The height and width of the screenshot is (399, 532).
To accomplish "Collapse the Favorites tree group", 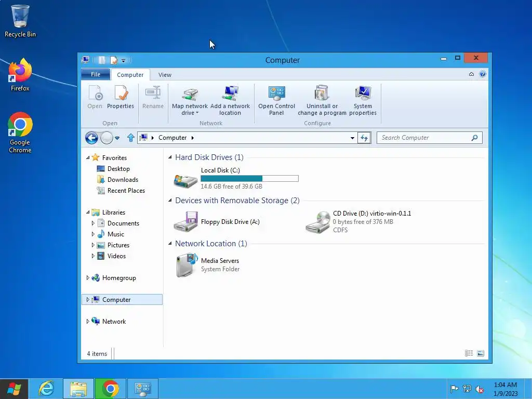I will click(88, 157).
